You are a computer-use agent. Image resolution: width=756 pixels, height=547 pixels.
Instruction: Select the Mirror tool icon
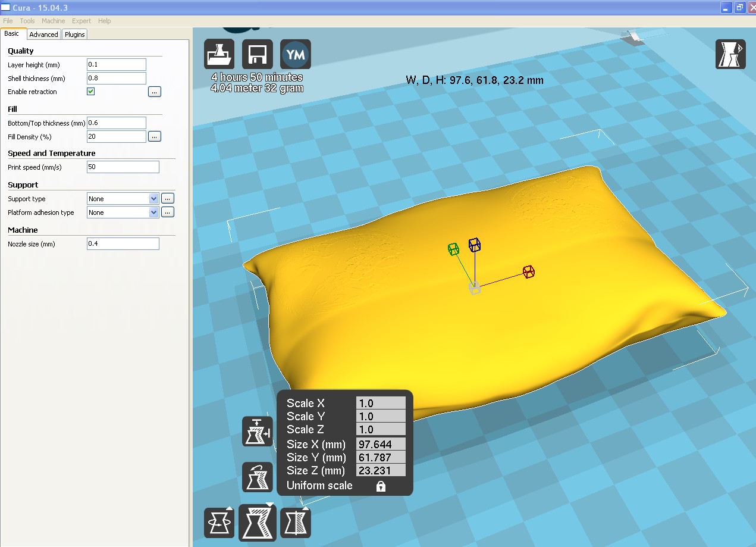296,523
